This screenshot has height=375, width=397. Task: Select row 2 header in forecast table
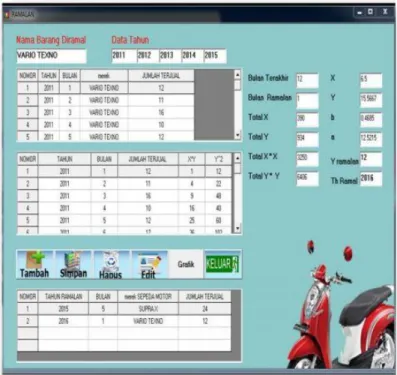(28, 321)
